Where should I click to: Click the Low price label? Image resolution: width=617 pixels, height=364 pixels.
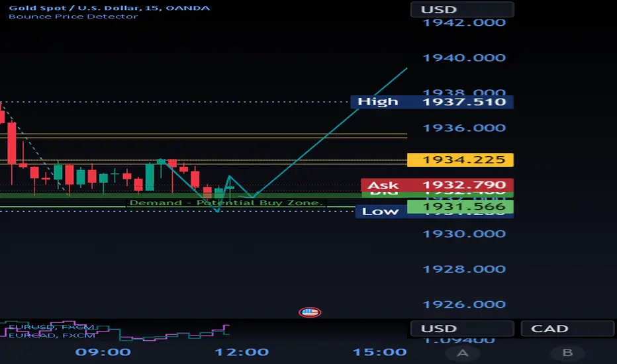pos(381,212)
